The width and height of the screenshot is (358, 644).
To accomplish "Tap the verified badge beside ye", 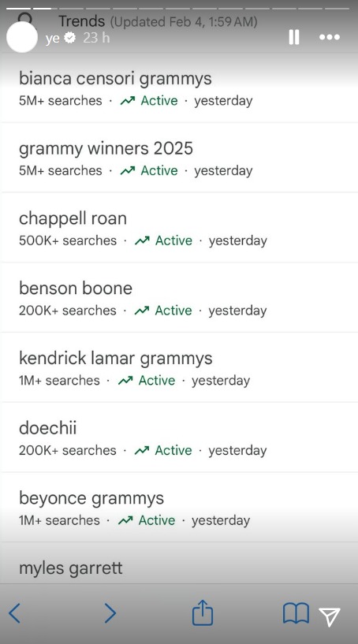I will (71, 38).
